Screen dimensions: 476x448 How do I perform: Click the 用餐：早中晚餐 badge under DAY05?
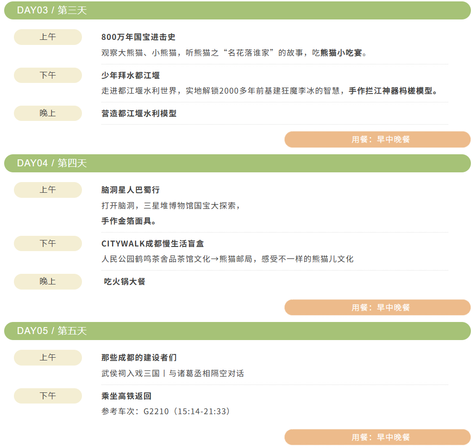(x=378, y=437)
